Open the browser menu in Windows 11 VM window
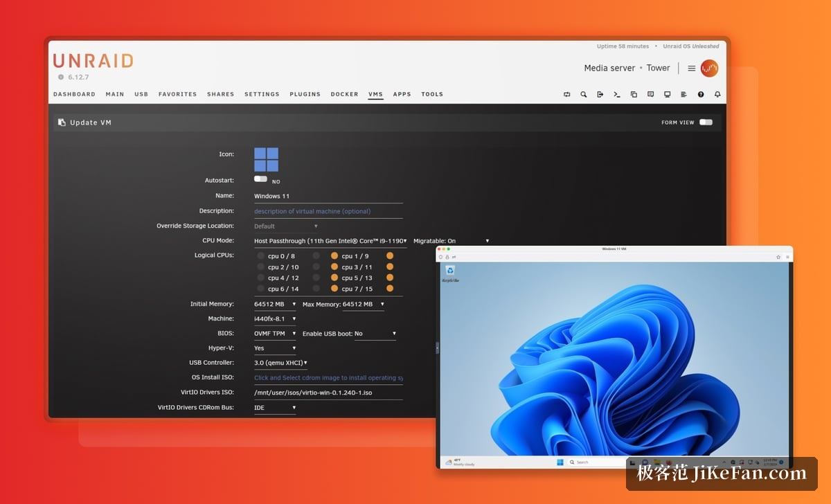 pos(787,257)
